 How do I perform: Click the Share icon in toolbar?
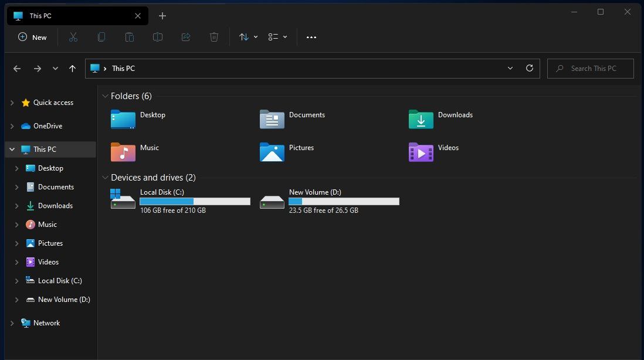click(186, 37)
